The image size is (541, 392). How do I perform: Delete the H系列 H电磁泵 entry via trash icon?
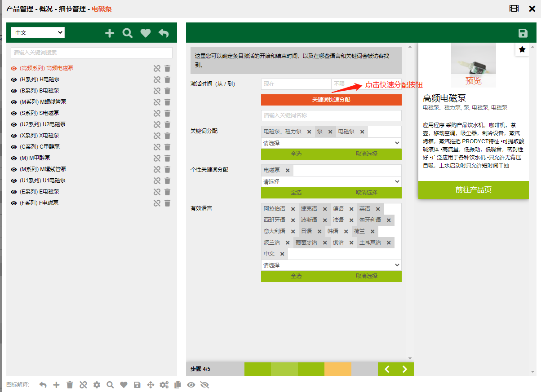pyautogui.click(x=167, y=79)
